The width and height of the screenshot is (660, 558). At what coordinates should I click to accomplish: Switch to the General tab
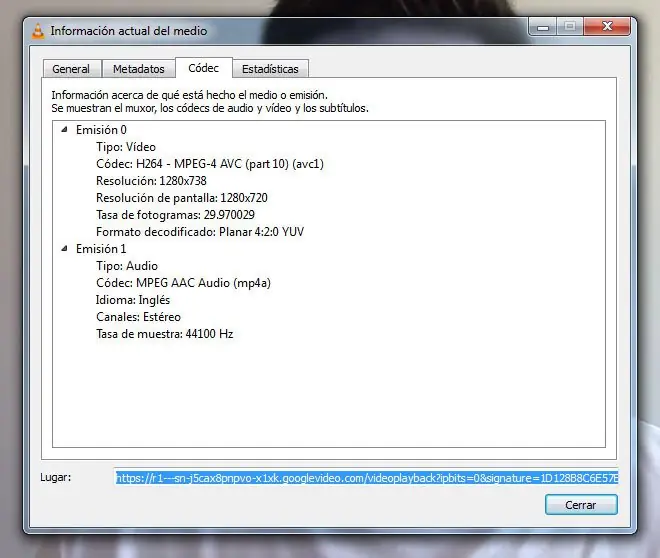click(x=71, y=69)
